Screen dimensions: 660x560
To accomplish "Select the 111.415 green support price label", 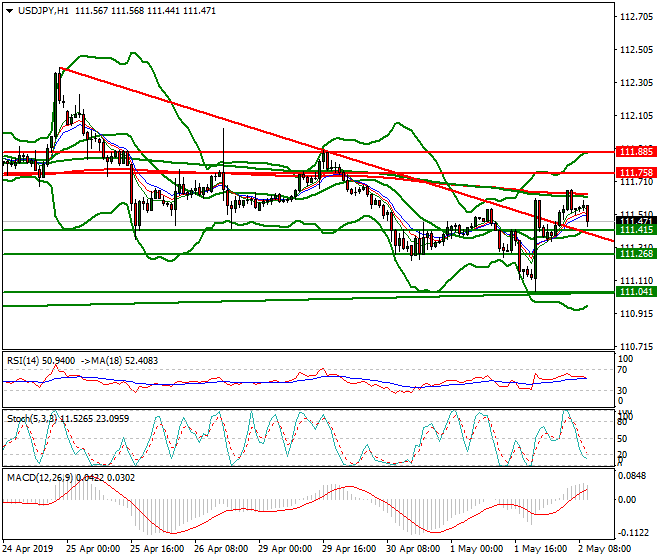I will tap(636, 230).
